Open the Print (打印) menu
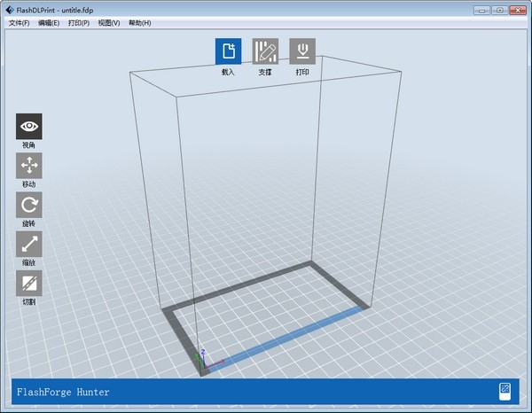The width and height of the screenshot is (532, 413). [79, 23]
